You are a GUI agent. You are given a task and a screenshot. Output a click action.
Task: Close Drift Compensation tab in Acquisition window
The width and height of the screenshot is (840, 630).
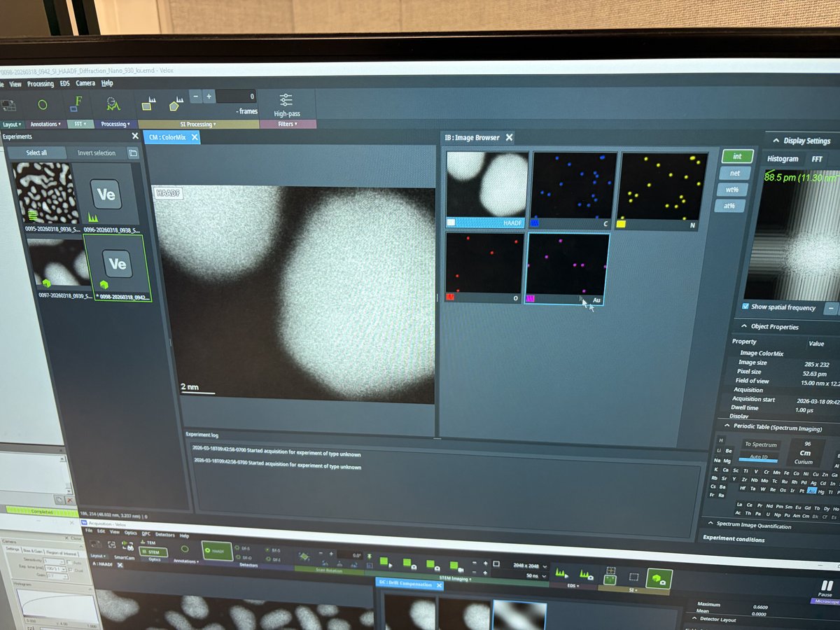tap(440, 584)
